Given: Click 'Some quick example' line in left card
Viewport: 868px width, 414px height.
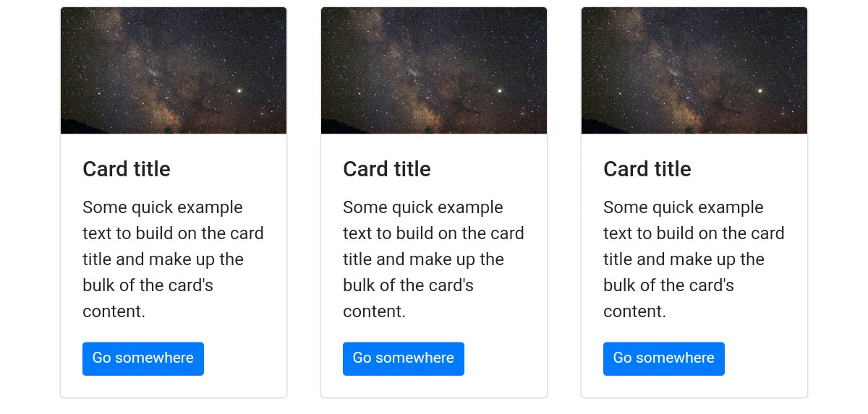Looking at the screenshot, I should pos(163,207).
